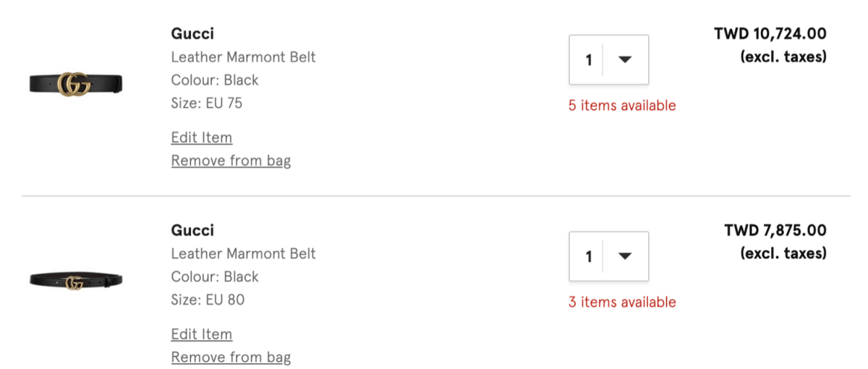Image resolution: width=868 pixels, height=369 pixels.
Task: Click the Gucci brand name above the EU 75 belt
Action: pos(192,33)
